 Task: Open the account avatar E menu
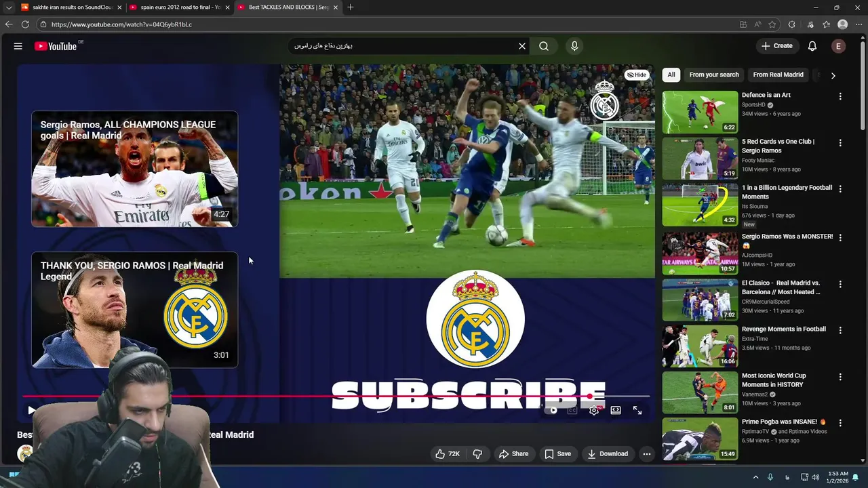pyautogui.click(x=839, y=46)
